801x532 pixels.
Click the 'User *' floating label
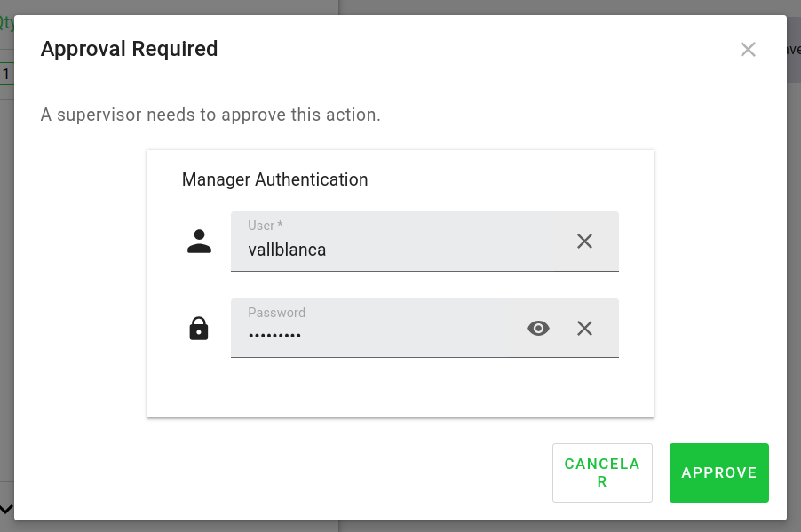(x=265, y=226)
